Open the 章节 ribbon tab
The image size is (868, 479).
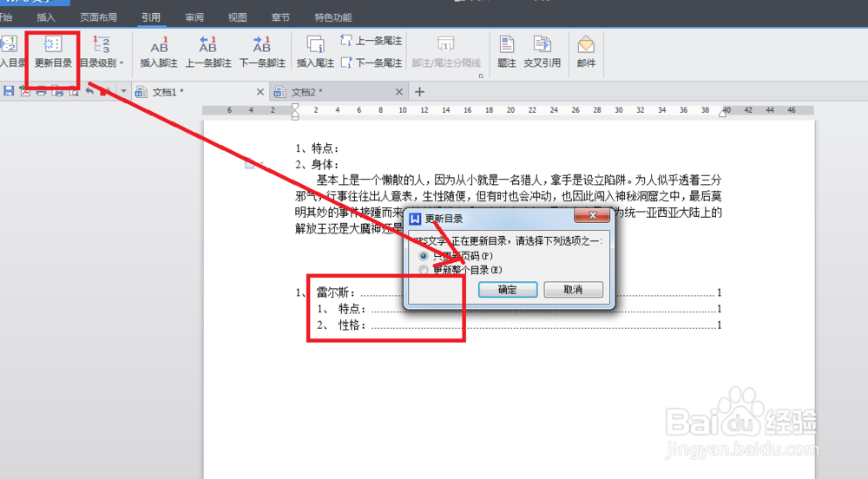[280, 17]
